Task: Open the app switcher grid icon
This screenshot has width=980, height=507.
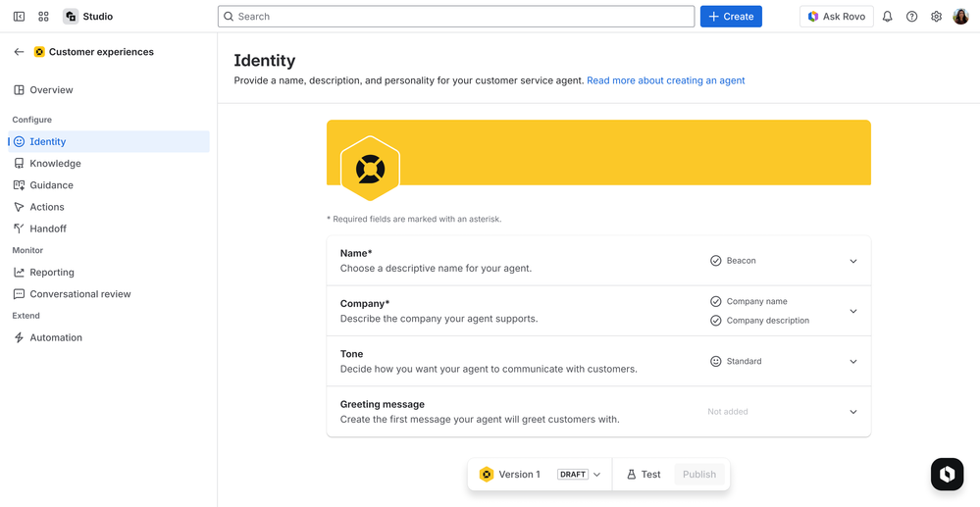Action: point(43,17)
